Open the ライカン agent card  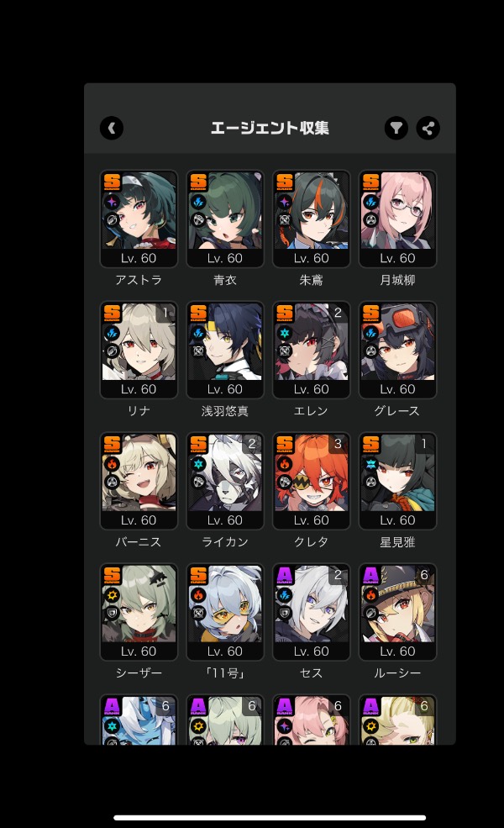coord(225,481)
